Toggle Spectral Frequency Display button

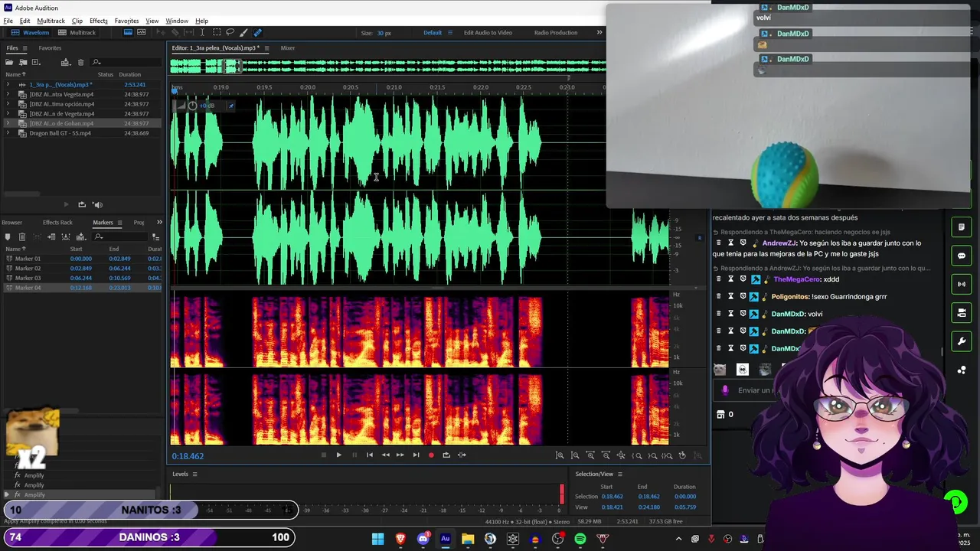[x=128, y=33]
